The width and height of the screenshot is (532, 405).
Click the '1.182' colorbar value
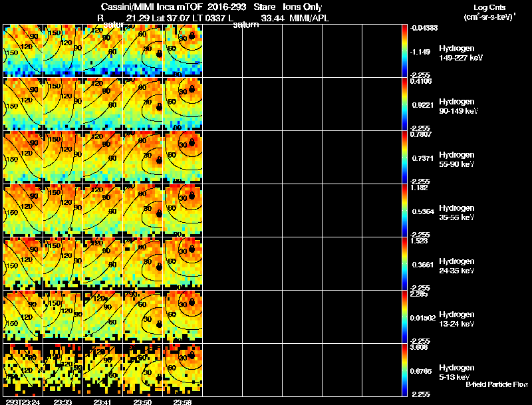(x=419, y=188)
